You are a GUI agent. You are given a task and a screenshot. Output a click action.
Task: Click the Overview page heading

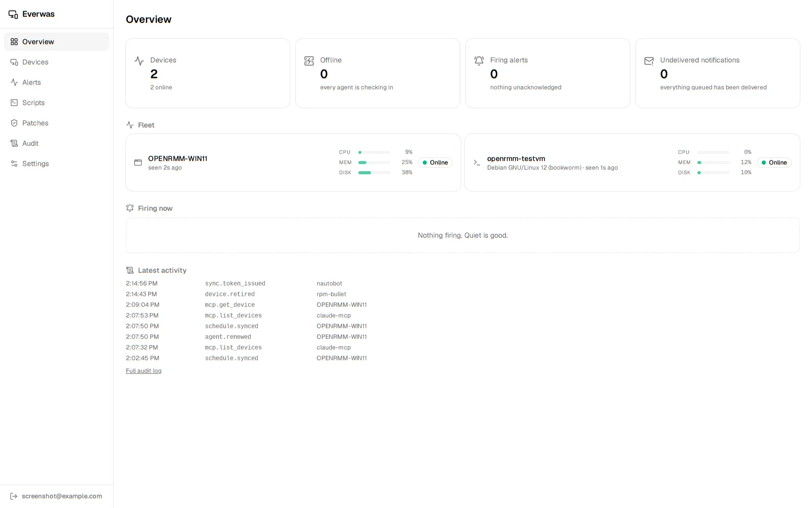(149, 19)
